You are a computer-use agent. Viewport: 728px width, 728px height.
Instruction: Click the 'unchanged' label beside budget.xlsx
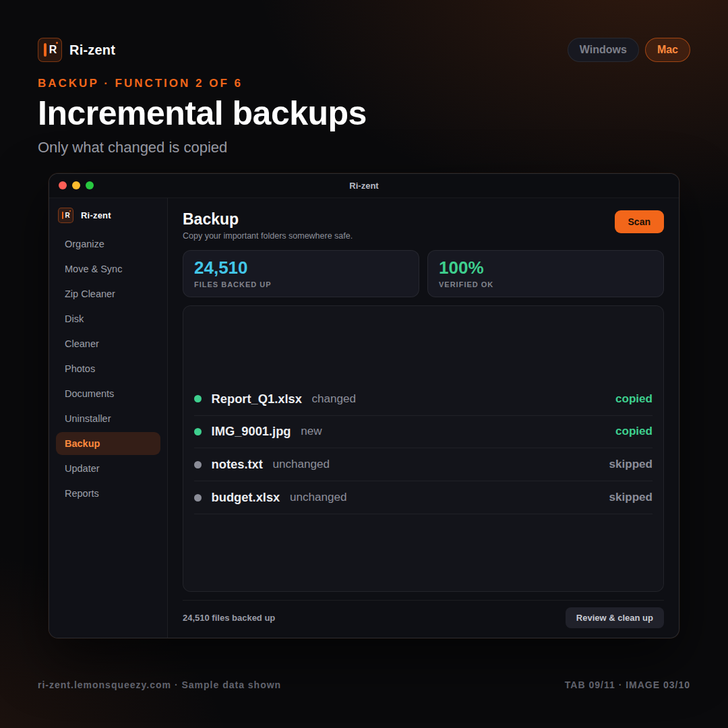click(318, 497)
